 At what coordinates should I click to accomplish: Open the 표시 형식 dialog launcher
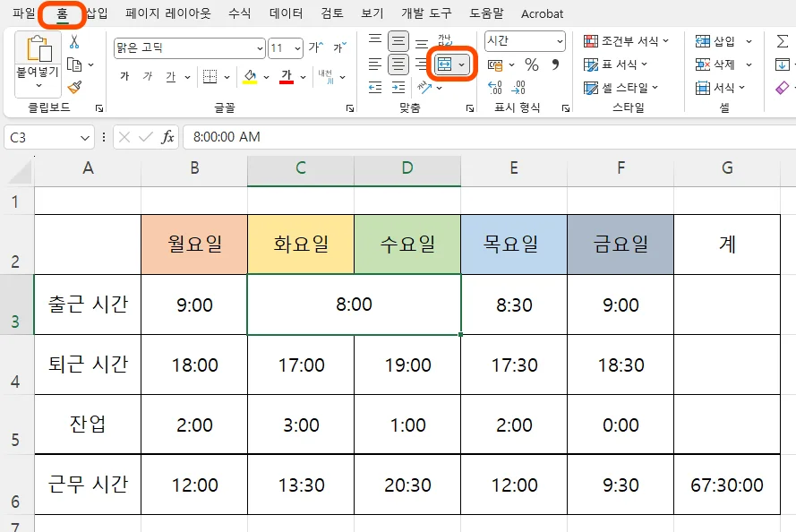(566, 108)
